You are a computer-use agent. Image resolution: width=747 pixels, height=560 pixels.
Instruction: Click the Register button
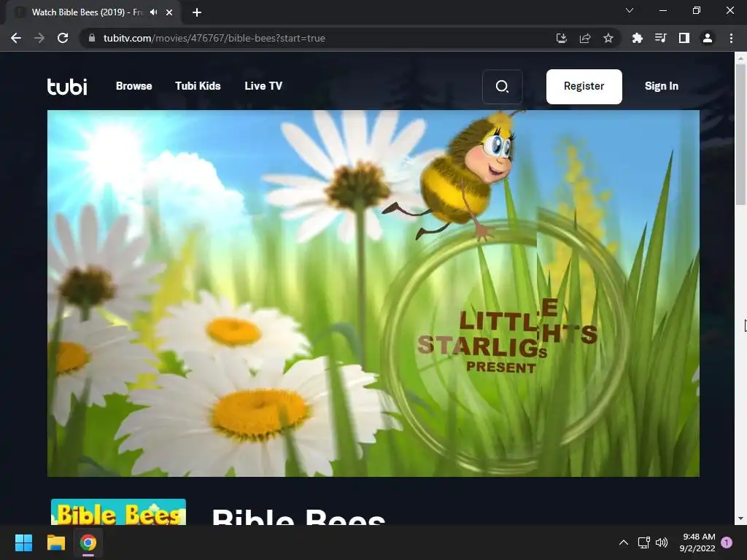coord(584,87)
